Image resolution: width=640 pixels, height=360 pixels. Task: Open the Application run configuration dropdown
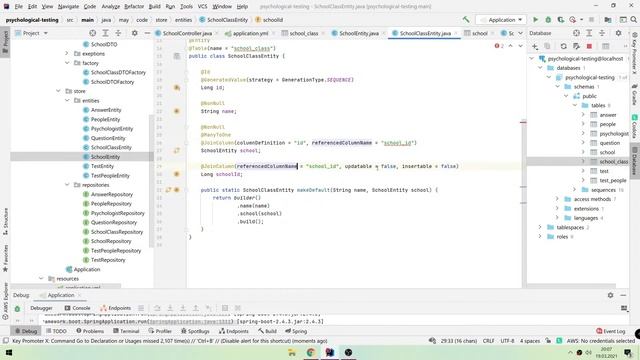[501, 20]
